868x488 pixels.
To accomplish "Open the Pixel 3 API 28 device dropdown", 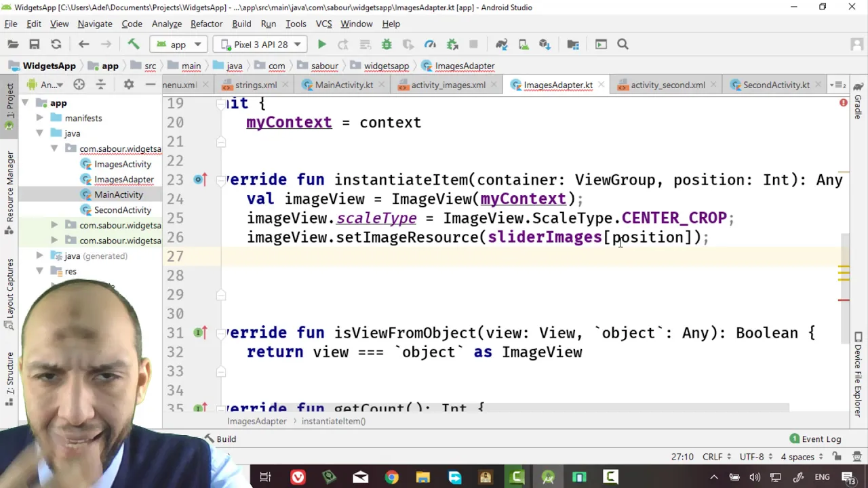I will point(261,45).
